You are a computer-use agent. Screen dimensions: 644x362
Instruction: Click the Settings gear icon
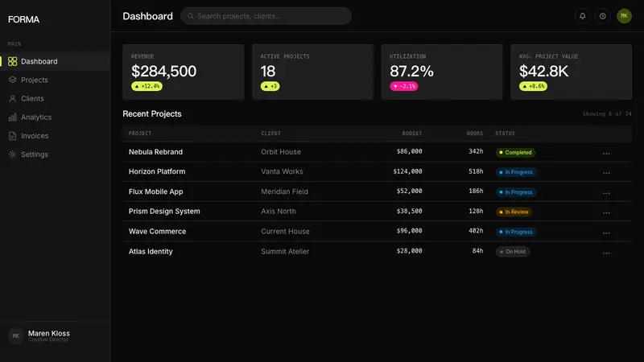coord(12,154)
